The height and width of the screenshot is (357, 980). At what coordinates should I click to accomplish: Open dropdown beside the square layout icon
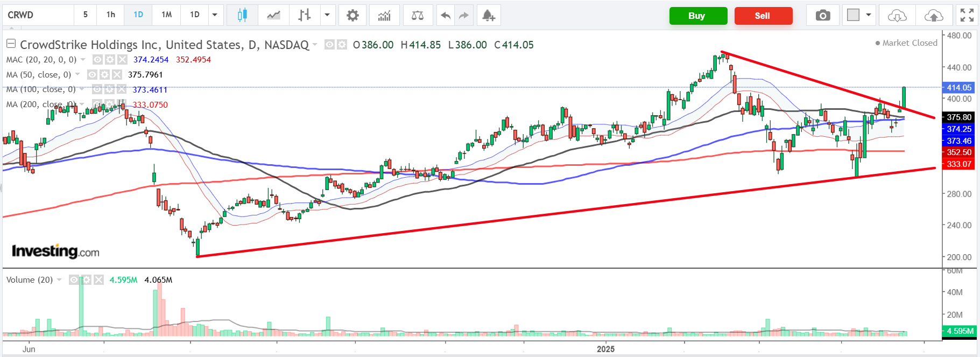tap(869, 15)
